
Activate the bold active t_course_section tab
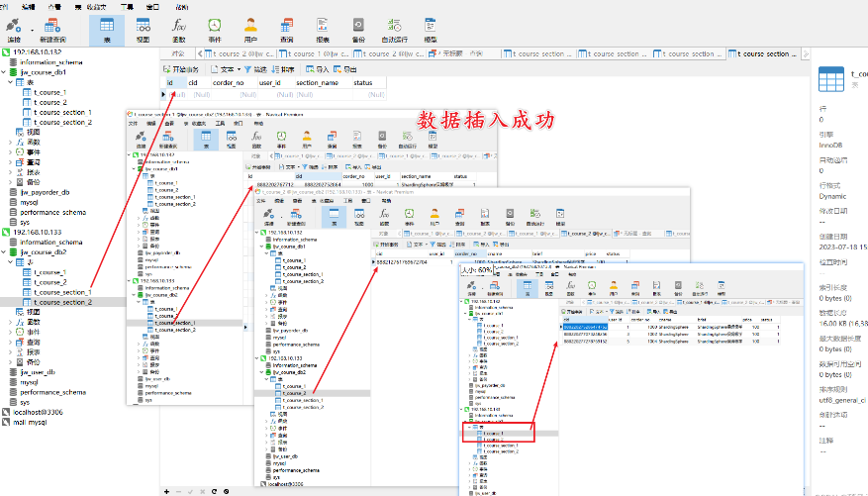click(x=764, y=54)
